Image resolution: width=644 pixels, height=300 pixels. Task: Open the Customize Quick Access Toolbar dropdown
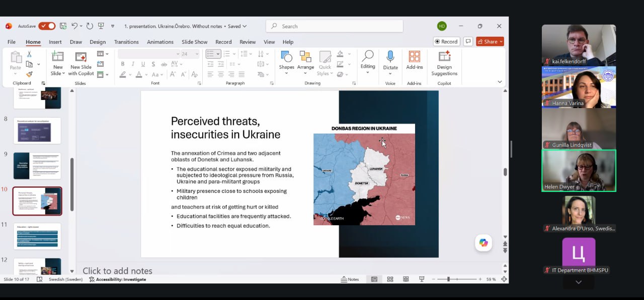(113, 26)
